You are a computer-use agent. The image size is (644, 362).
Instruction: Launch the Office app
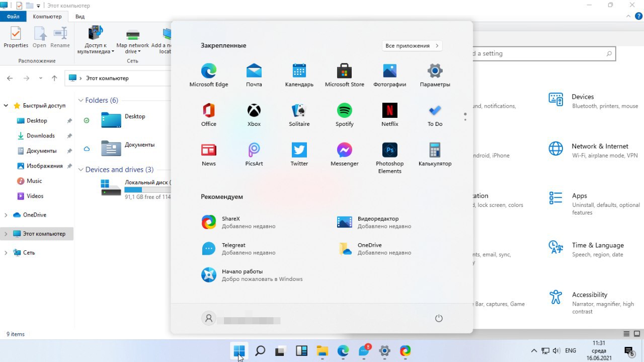coord(209,115)
